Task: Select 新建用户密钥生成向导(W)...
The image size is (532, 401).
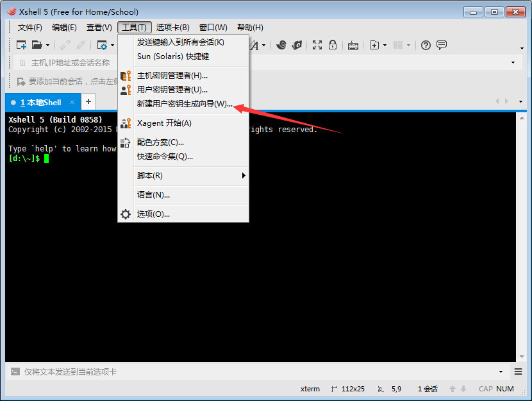Action: click(x=183, y=104)
